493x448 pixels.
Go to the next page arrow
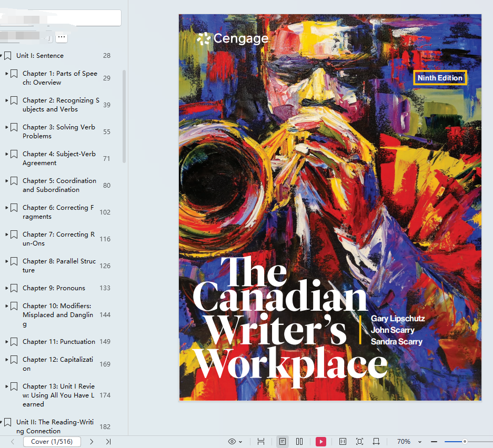tap(92, 441)
